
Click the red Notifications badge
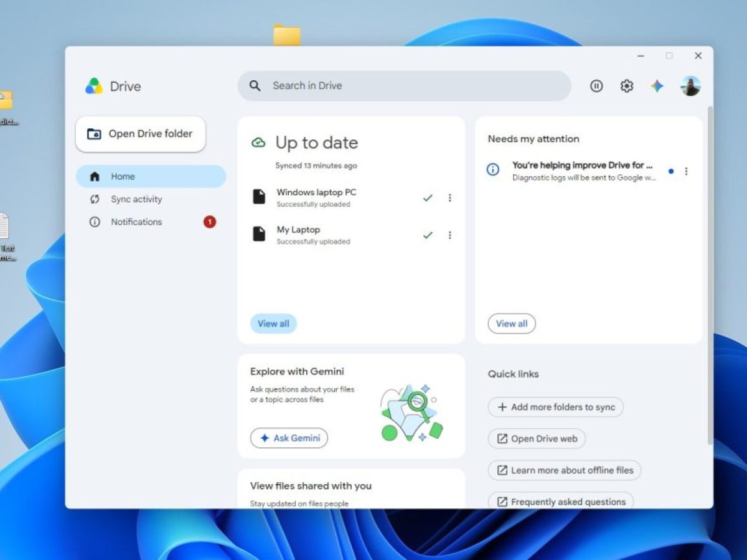210,222
